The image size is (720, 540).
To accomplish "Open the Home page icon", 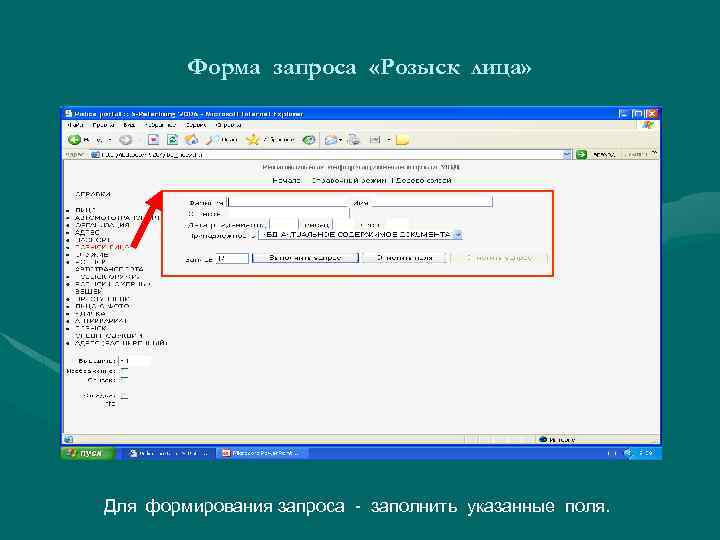I will click(x=191, y=140).
